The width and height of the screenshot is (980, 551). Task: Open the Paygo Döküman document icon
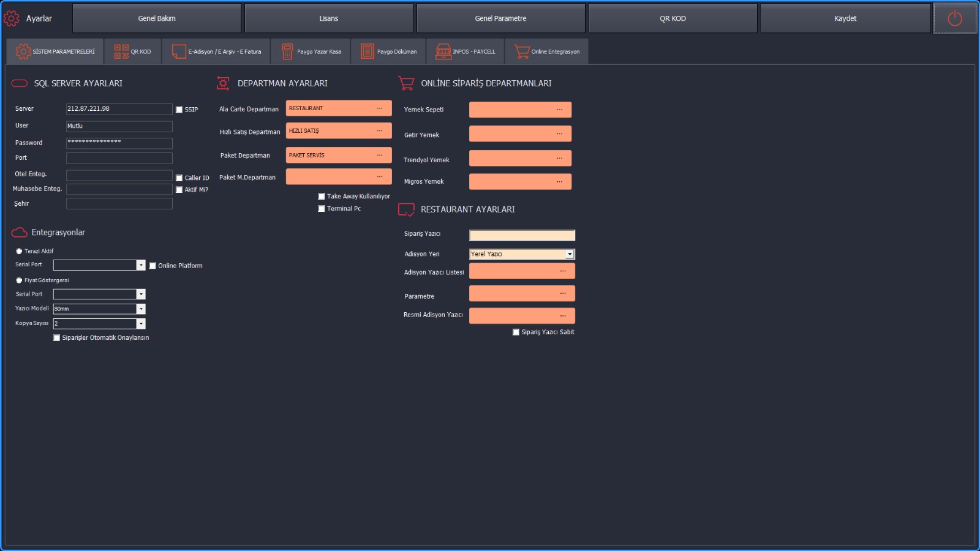[x=367, y=51]
